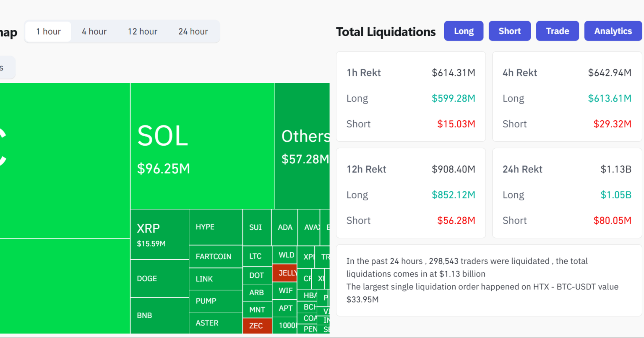Select the WIF heatmap tile
This screenshot has height=338, width=644.
coord(285,291)
